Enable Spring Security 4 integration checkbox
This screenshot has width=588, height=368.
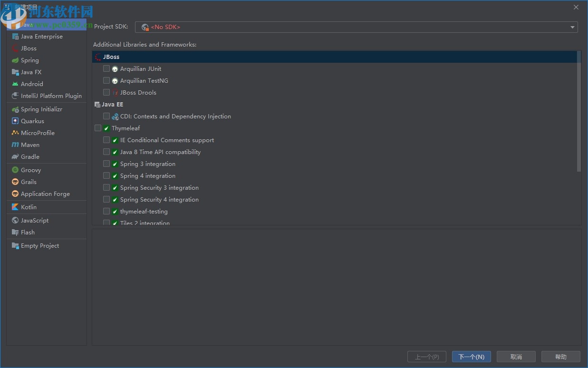point(106,199)
